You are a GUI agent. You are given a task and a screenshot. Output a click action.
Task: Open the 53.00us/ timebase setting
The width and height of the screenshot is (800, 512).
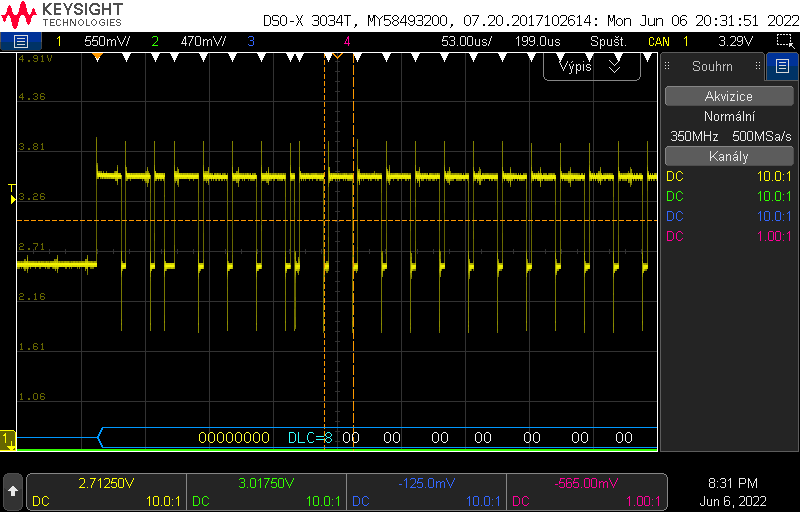click(466, 41)
